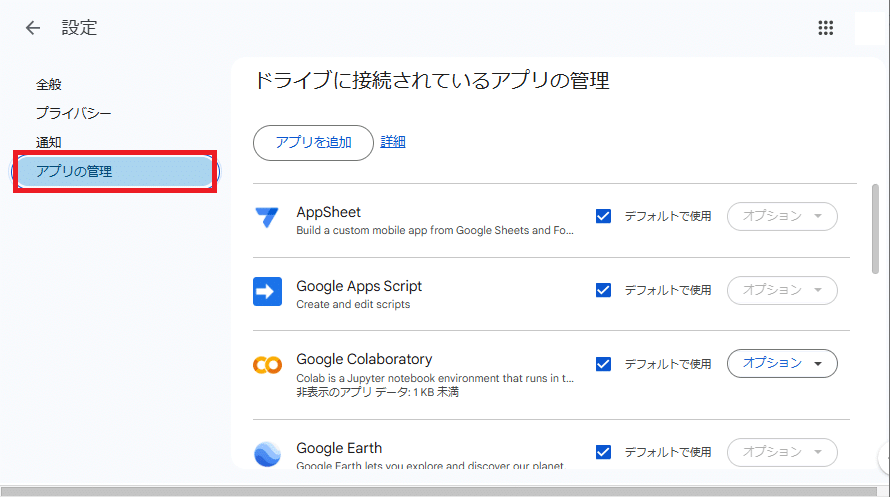Image resolution: width=890 pixels, height=497 pixels.
Task: Click the Google Earth name text
Action: [x=339, y=448]
